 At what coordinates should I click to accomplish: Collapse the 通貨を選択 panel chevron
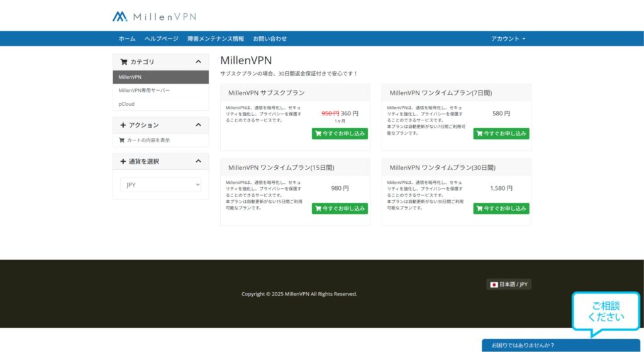(x=198, y=161)
